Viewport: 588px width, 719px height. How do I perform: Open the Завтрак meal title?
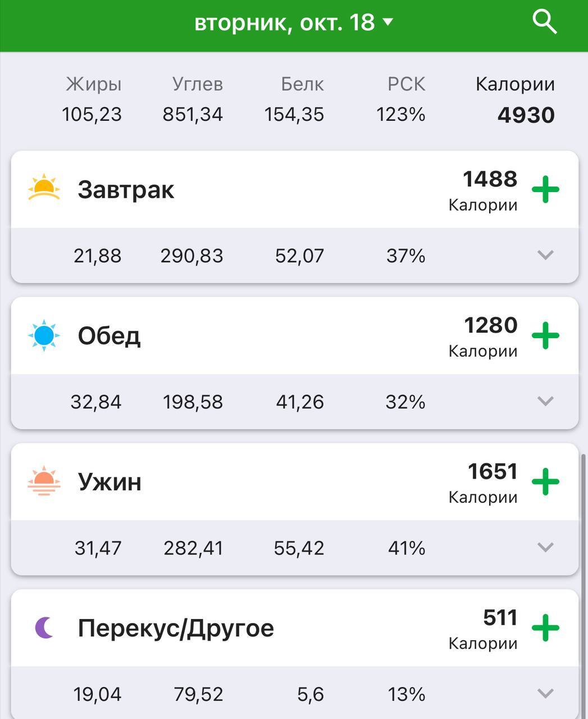coord(126,189)
